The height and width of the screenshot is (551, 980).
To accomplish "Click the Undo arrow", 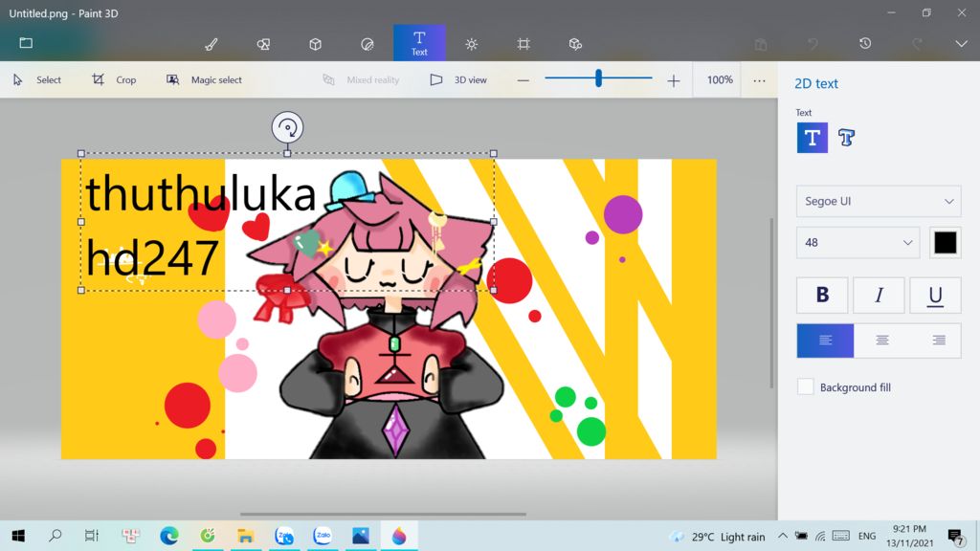I will [x=813, y=44].
